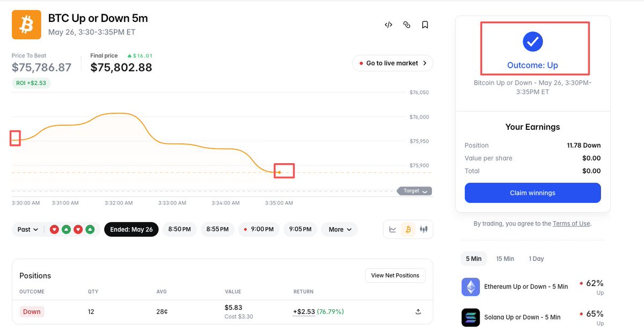Click the blue outcome checkmark icon

tap(533, 41)
